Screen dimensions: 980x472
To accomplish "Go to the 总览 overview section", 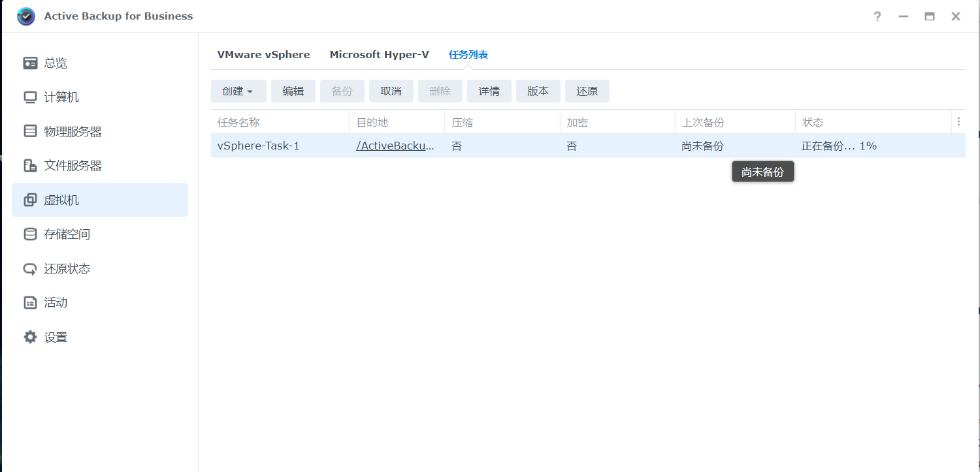I will coord(56,63).
